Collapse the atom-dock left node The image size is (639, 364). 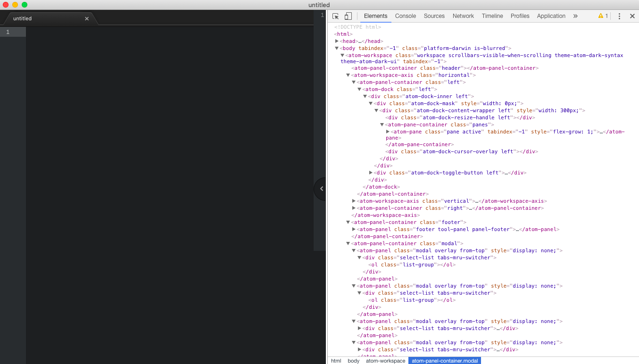pyautogui.click(x=359, y=89)
